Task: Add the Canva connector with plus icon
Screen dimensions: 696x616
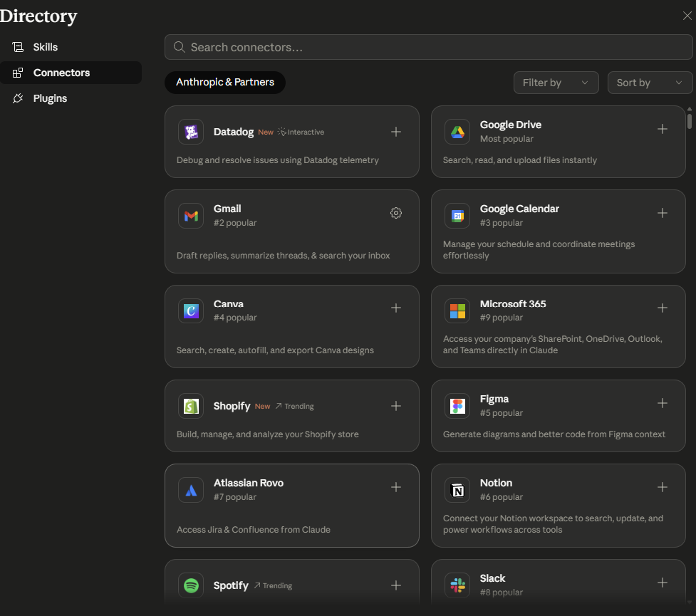Action: [396, 308]
